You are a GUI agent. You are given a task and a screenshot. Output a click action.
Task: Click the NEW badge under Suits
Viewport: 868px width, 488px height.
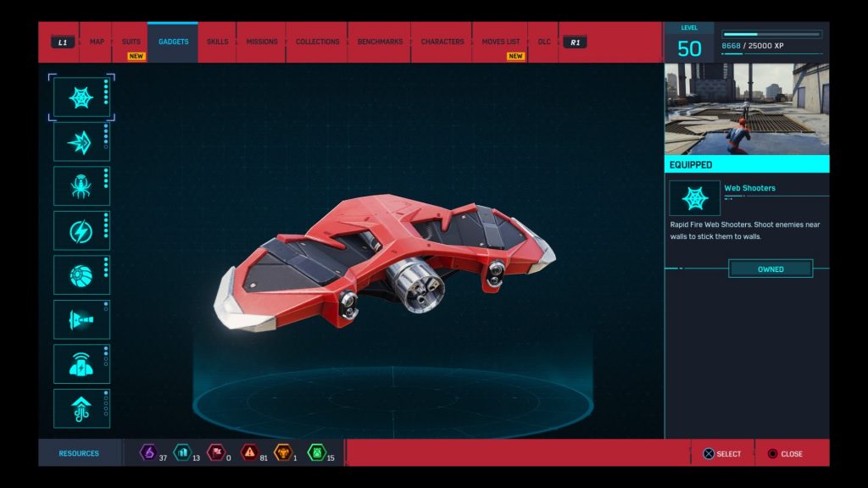(x=136, y=56)
